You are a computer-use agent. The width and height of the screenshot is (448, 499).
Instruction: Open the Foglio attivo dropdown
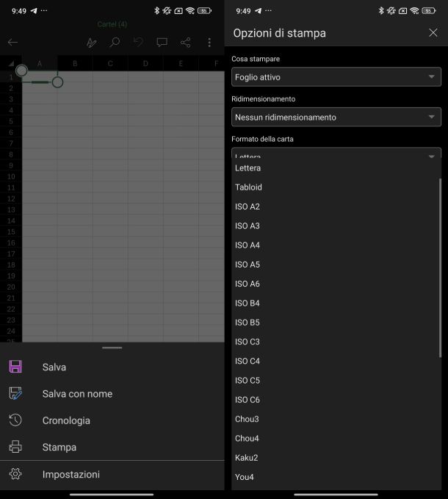[x=336, y=76]
